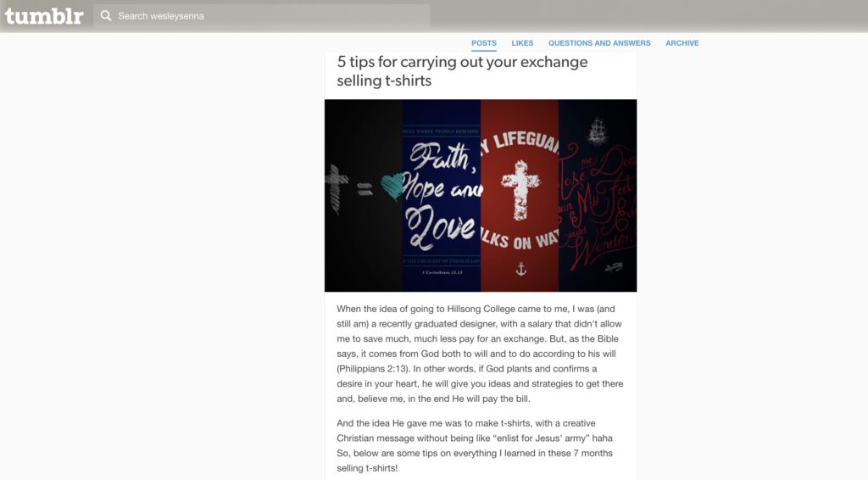Click the magnifying glass search icon

pos(106,16)
